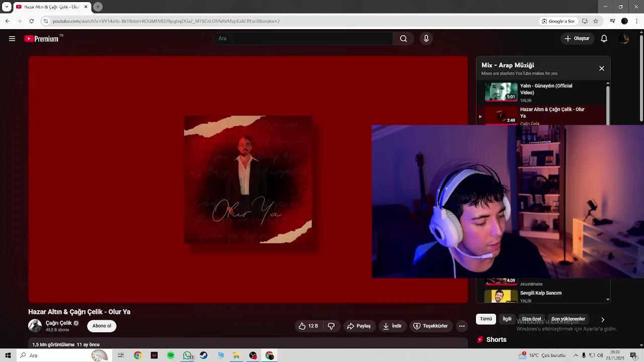Image resolution: width=644 pixels, height=362 pixels.
Task: Close the Mix - Arap Müziği playlist panel
Action: point(602,68)
